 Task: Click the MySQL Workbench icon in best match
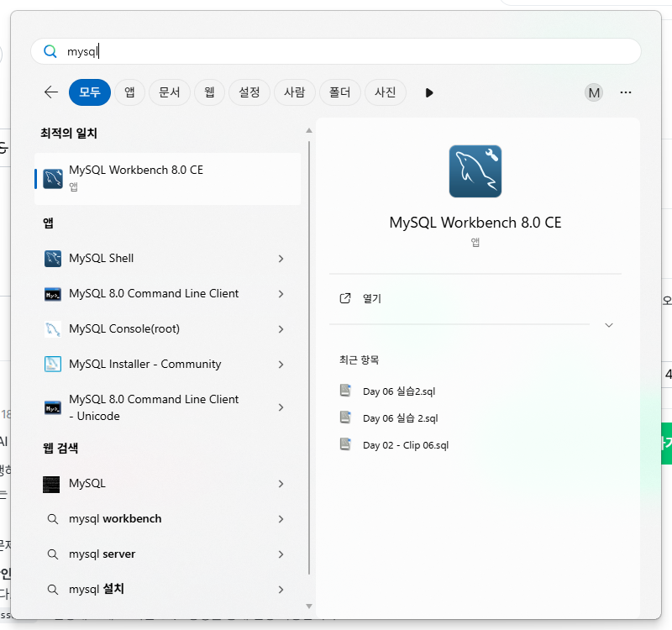point(53,179)
